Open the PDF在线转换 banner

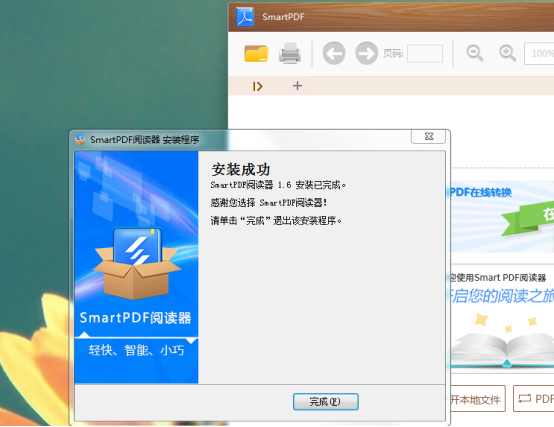click(502, 216)
